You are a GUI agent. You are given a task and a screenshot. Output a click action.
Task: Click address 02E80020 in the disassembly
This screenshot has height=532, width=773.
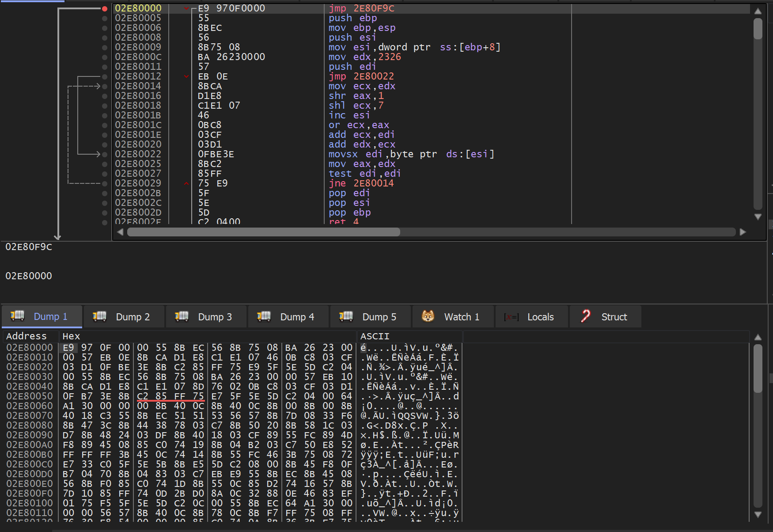[138, 144]
